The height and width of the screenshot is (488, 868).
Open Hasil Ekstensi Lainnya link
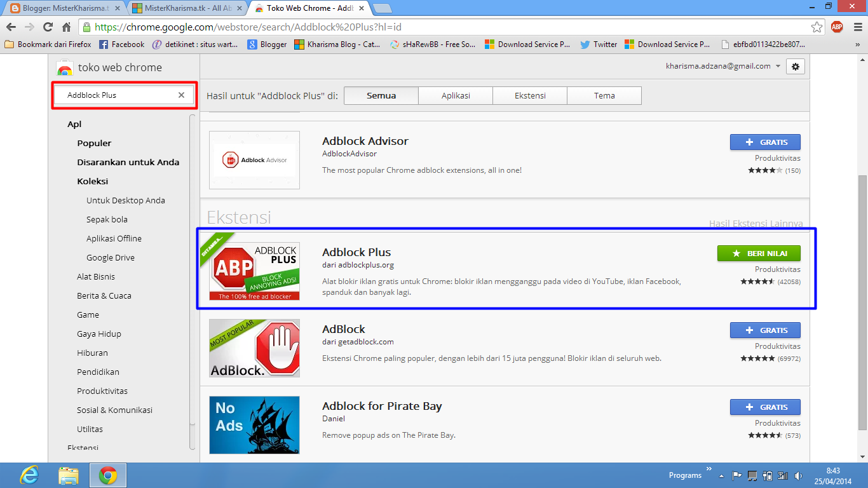(756, 224)
